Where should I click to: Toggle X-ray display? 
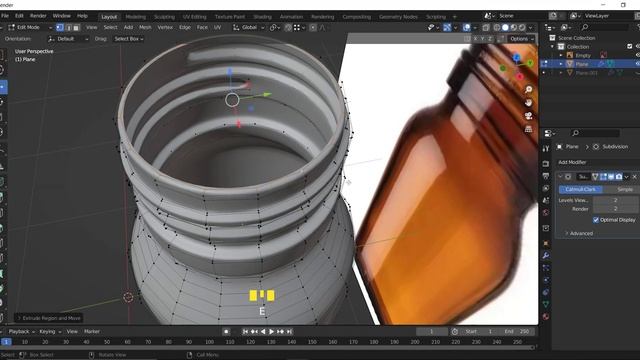486,27
